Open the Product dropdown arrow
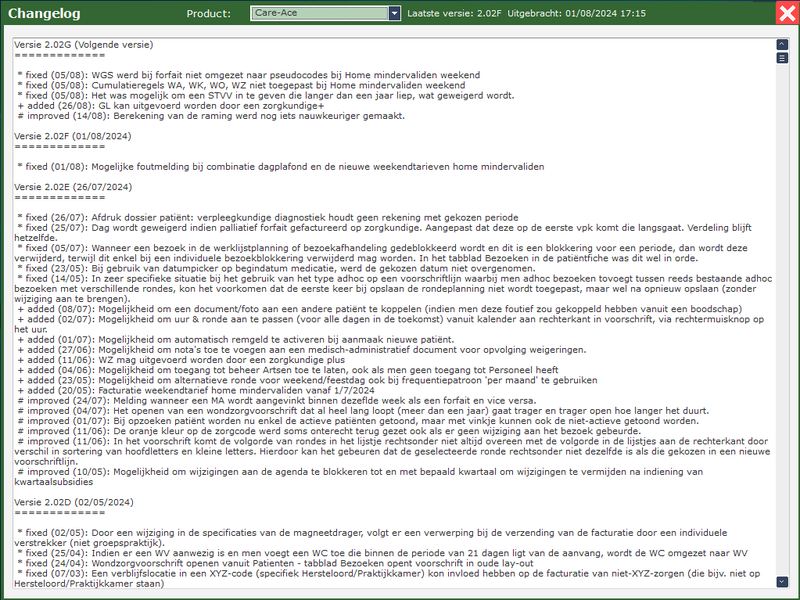The height and width of the screenshot is (600, 800). 394,13
